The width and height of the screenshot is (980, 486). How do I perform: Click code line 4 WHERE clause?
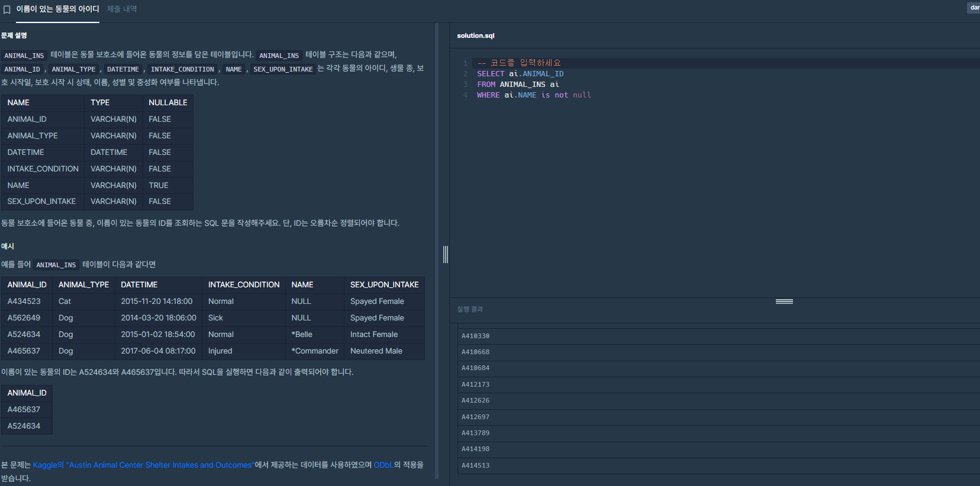pyautogui.click(x=534, y=95)
